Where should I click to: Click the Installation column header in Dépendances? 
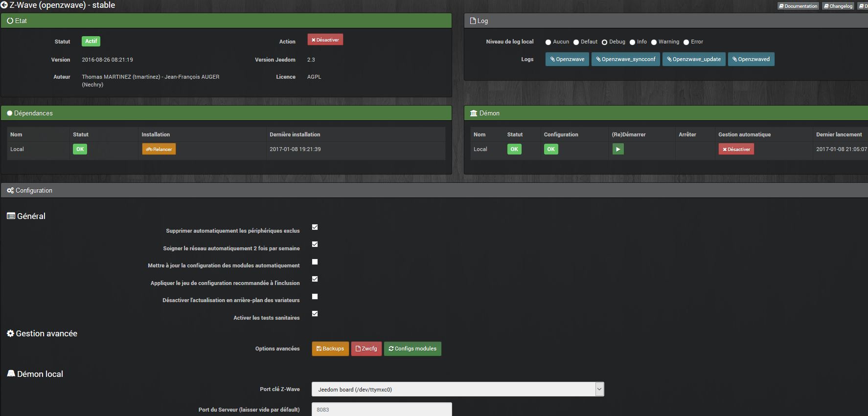click(156, 134)
